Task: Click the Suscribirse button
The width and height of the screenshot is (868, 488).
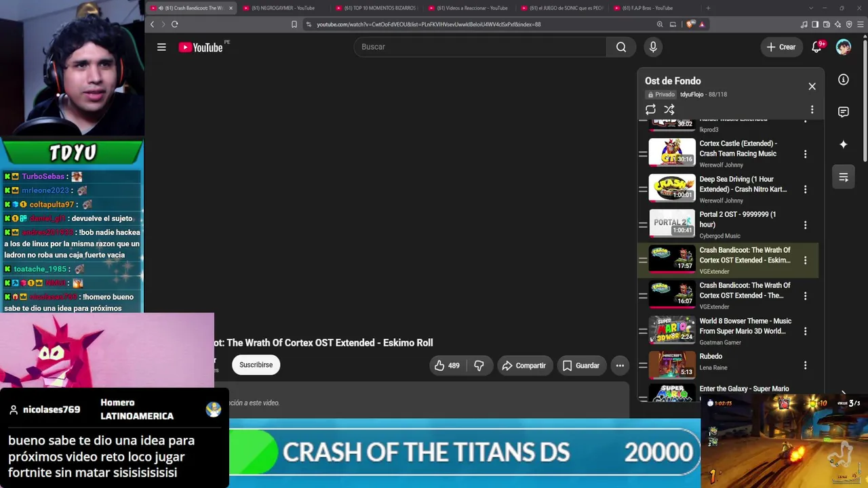Action: (x=256, y=365)
